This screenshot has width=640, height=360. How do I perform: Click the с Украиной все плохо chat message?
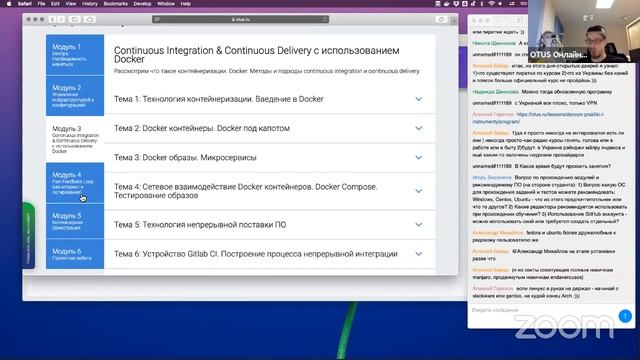tap(535, 103)
